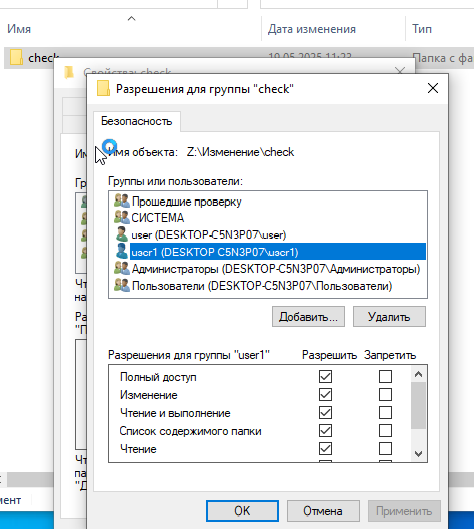The height and width of the screenshot is (529, 474).
Task: Click the 'Полный доступ' permission label
Action: click(x=158, y=377)
